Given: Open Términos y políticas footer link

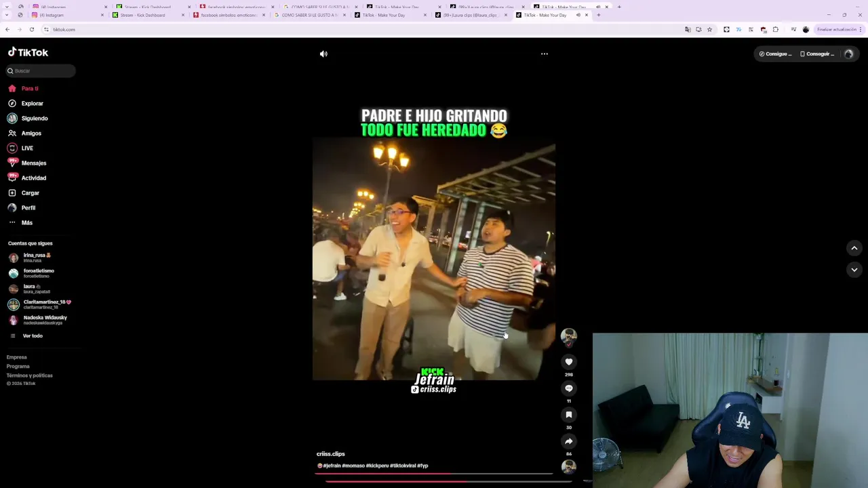Looking at the screenshot, I should 30,375.
